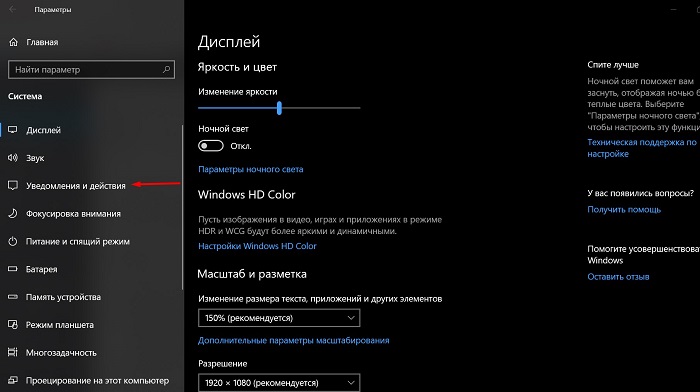This screenshot has width=700, height=392.
Task: Click the У вас появились вопросы? heading
Action: pyautogui.click(x=641, y=193)
